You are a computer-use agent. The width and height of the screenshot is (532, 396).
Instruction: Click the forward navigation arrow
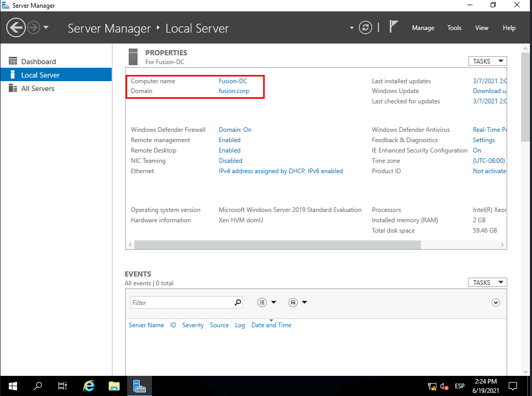tap(34, 27)
